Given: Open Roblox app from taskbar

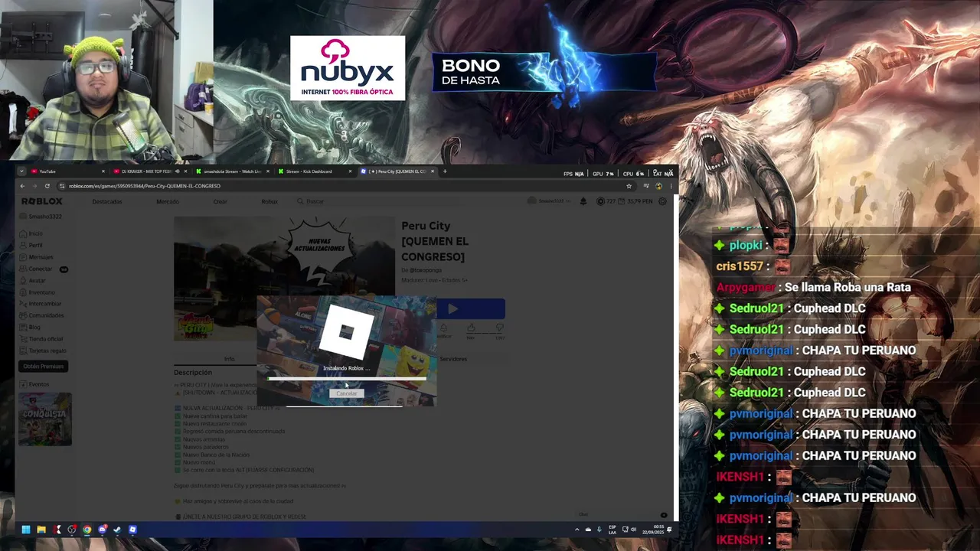Looking at the screenshot, I should tap(132, 530).
